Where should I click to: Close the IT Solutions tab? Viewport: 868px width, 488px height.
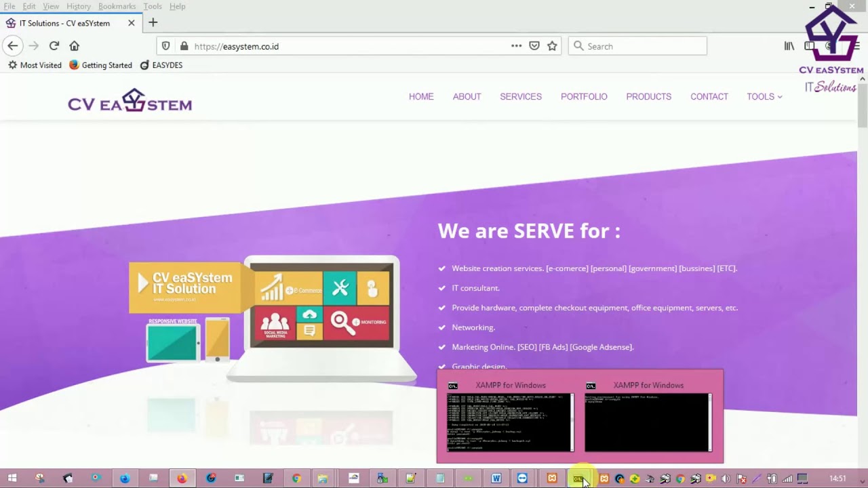[x=132, y=23]
